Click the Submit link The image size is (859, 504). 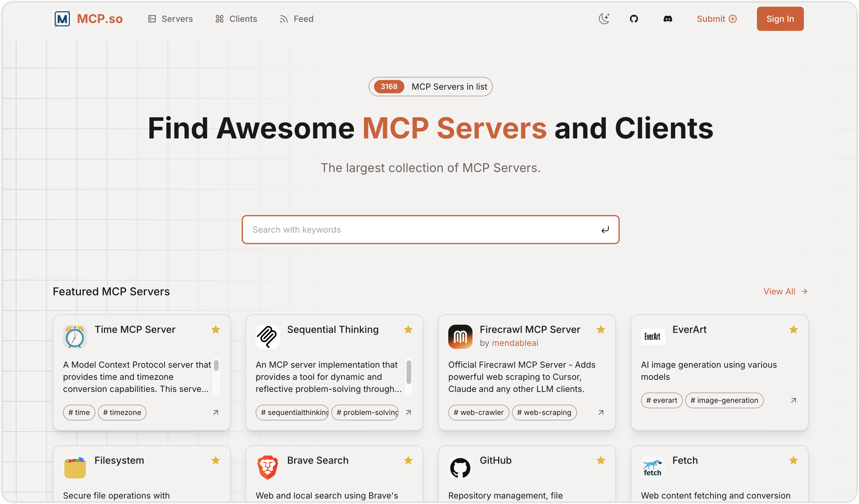pyautogui.click(x=717, y=19)
